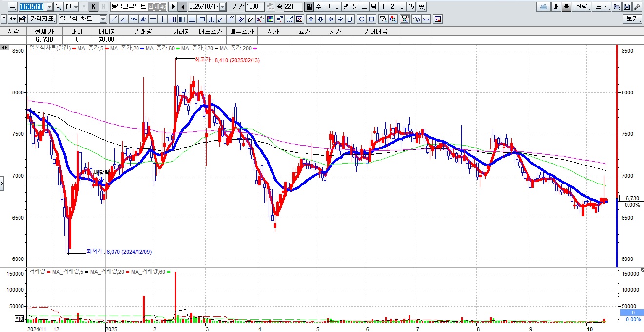This screenshot has width=644, height=332.
Task: Select the vertical line tool
Action: 162,19
